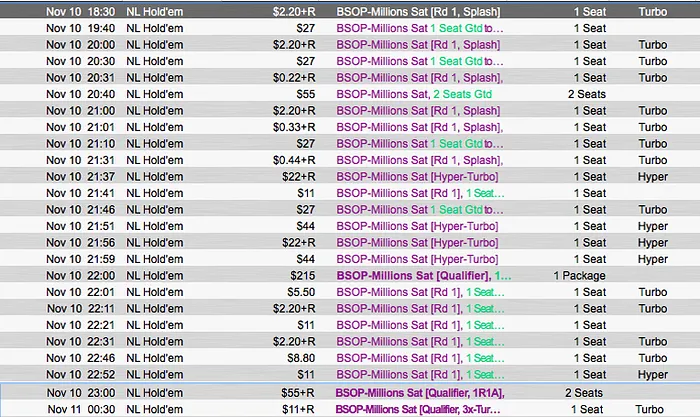Click NL Hold'em in the 22:00 row
The image size is (700, 417).
point(154,276)
